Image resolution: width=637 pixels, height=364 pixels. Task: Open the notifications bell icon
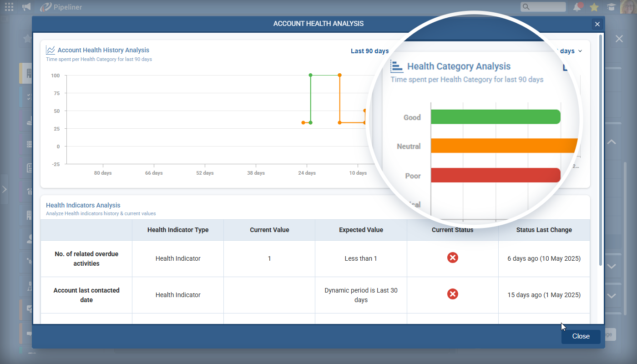click(577, 7)
